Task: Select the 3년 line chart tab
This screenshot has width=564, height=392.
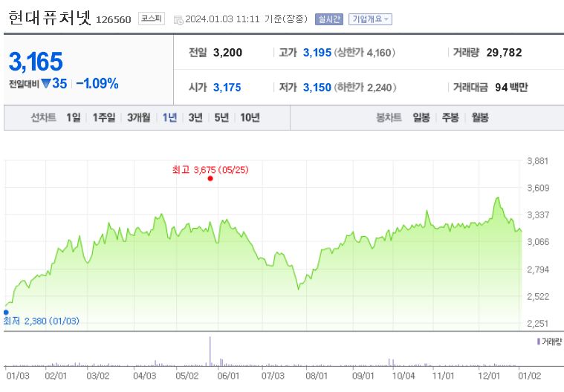Action: point(195,117)
